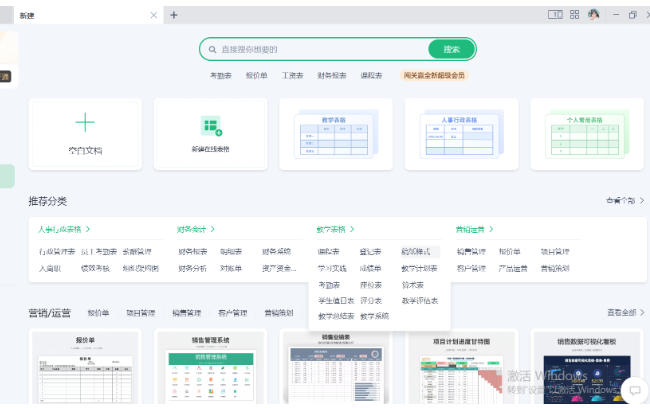Click the user avatar in the title bar
Image resolution: width=650 pixels, height=408 pixels.
(x=594, y=15)
